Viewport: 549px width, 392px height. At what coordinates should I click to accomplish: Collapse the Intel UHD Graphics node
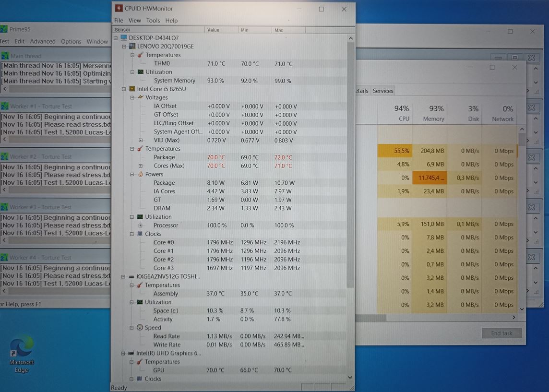(x=123, y=354)
